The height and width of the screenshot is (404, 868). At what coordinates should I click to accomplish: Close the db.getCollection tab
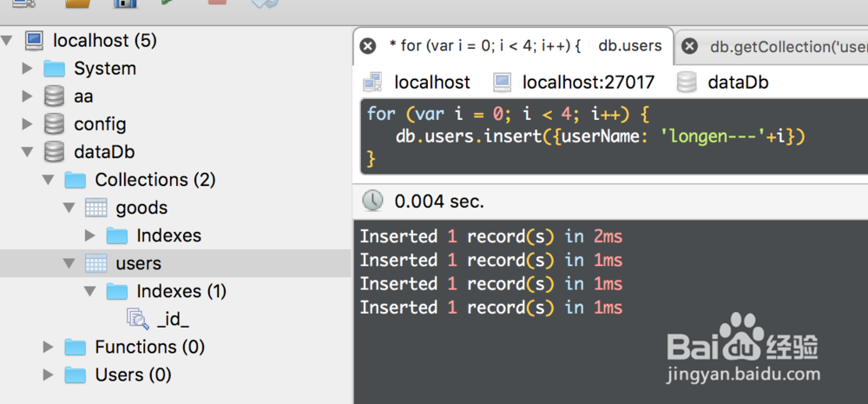coord(689,46)
